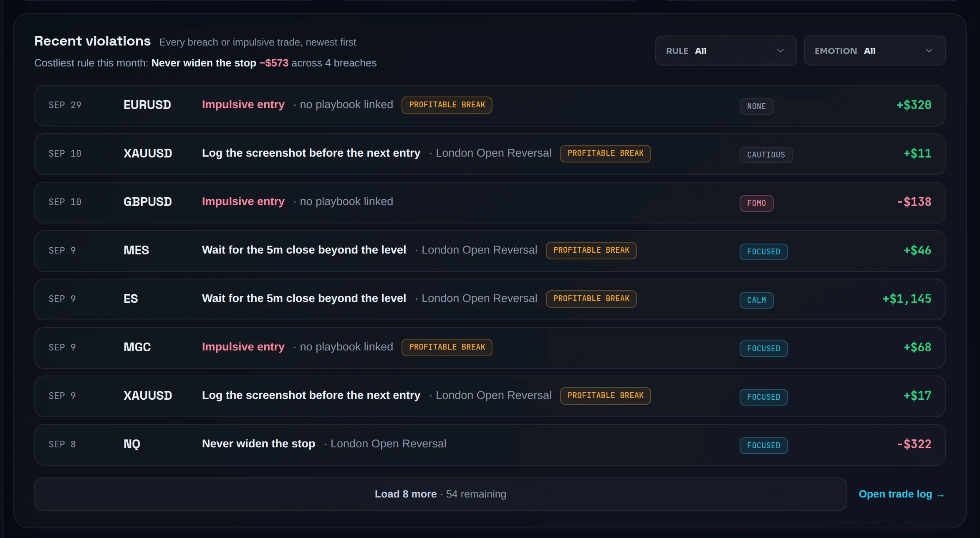The height and width of the screenshot is (538, 980).
Task: Click Never widen the stop in NQ row
Action: 258,444
